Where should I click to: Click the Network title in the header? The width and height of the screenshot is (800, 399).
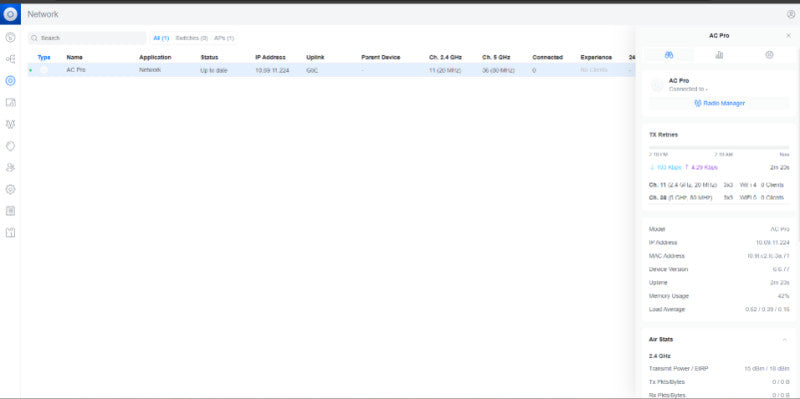pos(43,14)
